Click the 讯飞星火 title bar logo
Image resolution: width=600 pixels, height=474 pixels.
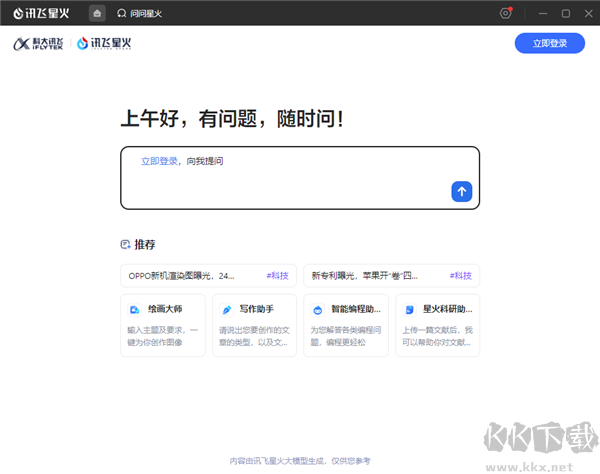tap(41, 13)
